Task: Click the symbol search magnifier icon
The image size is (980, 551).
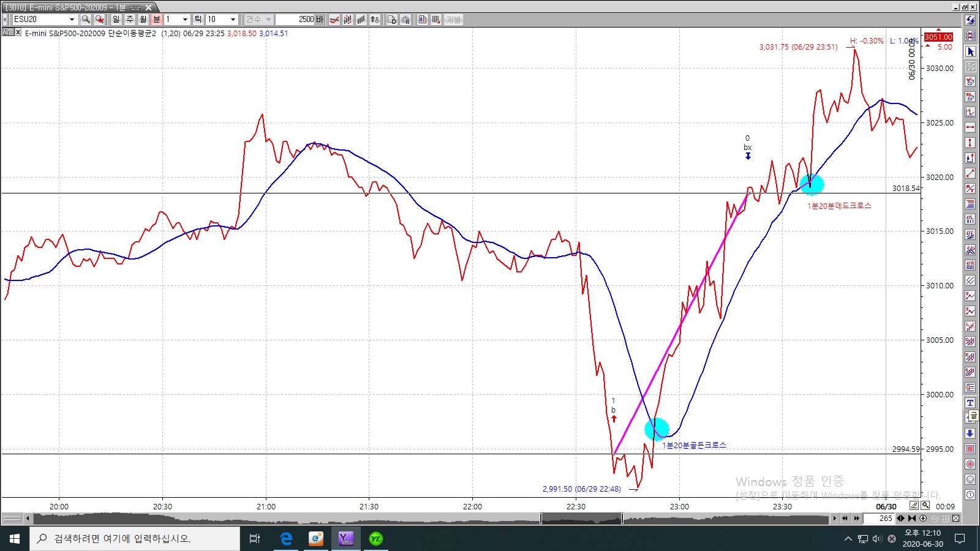Action: click(86, 20)
